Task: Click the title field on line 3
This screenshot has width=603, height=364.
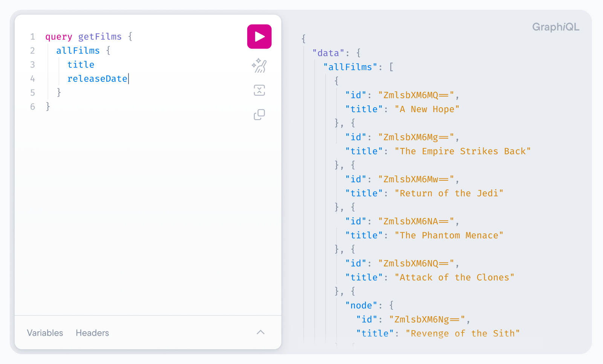Action: [x=81, y=64]
